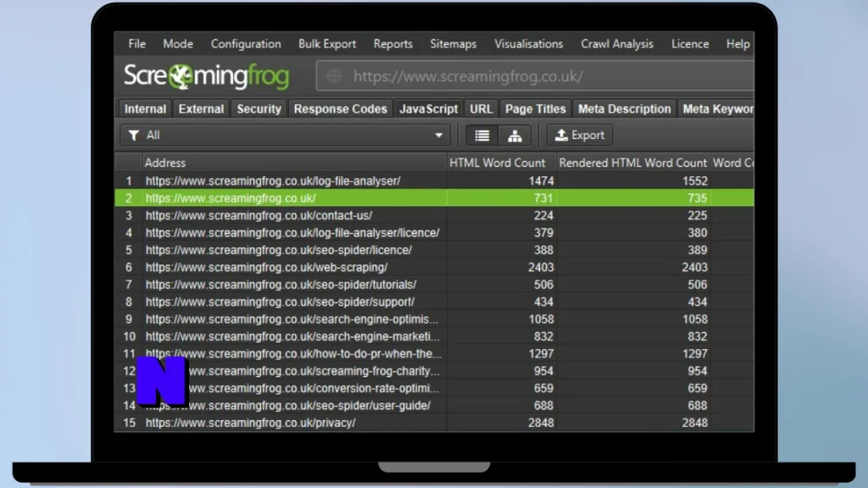868x488 pixels.
Task: Click HTML word count value 1474
Action: tap(541, 181)
